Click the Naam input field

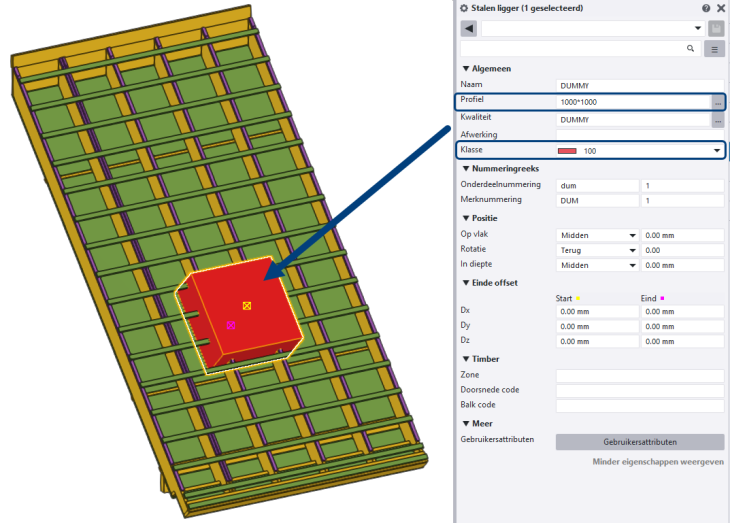[x=640, y=87]
